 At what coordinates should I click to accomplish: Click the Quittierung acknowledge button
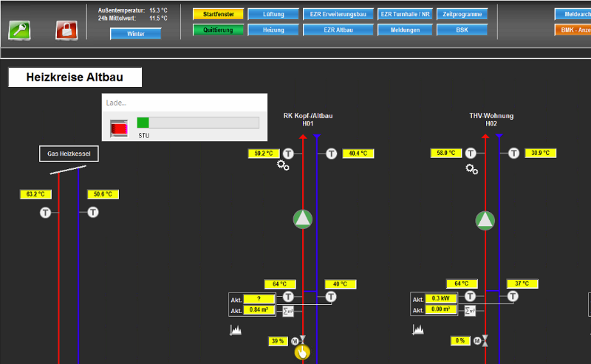(x=218, y=30)
